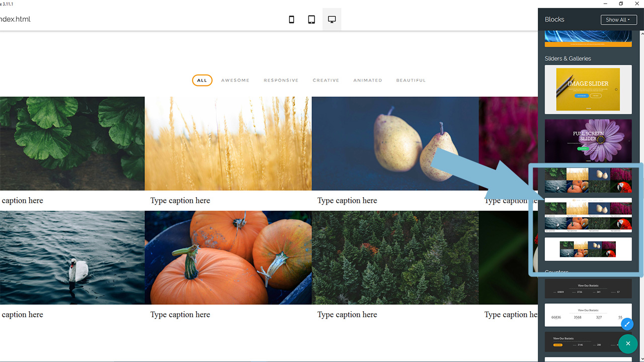Select the gallery block with captions

[588, 215]
